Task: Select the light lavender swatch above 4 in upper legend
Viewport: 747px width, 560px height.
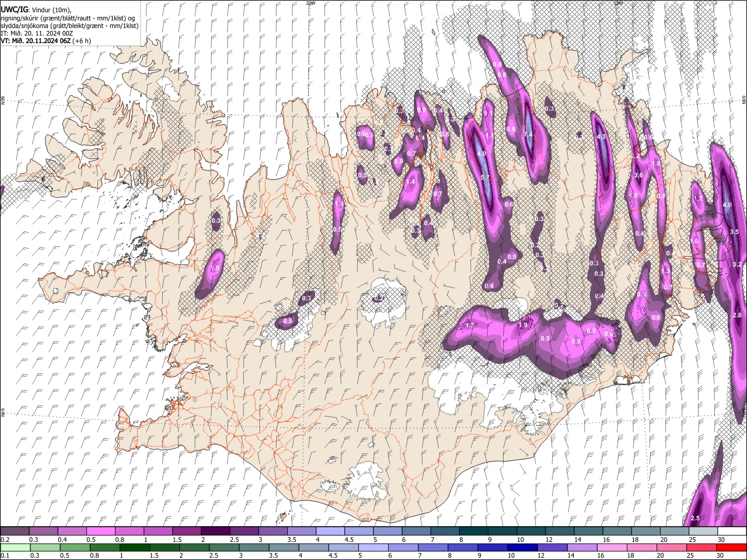Action: click(x=330, y=531)
